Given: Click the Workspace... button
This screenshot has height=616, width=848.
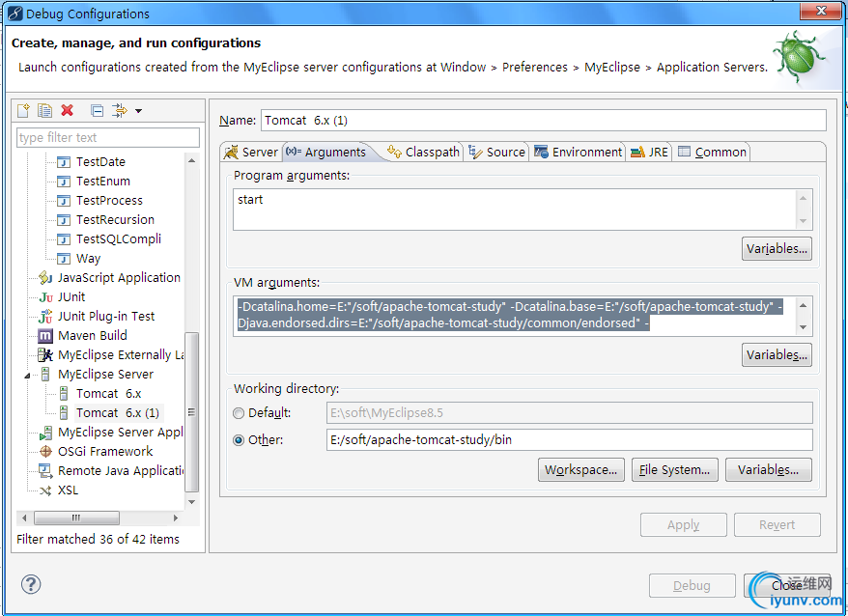Looking at the screenshot, I should tap(580, 470).
